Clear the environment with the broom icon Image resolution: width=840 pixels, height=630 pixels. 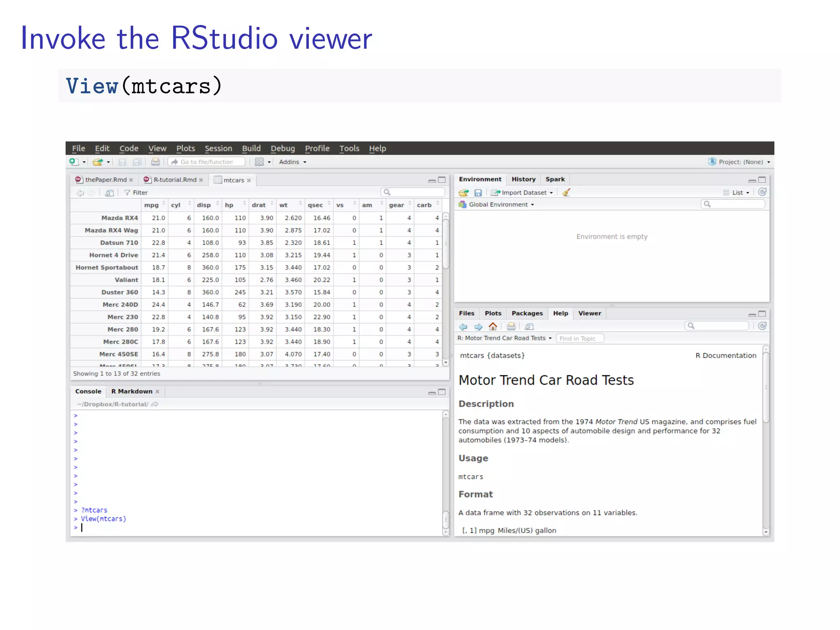pos(566,192)
